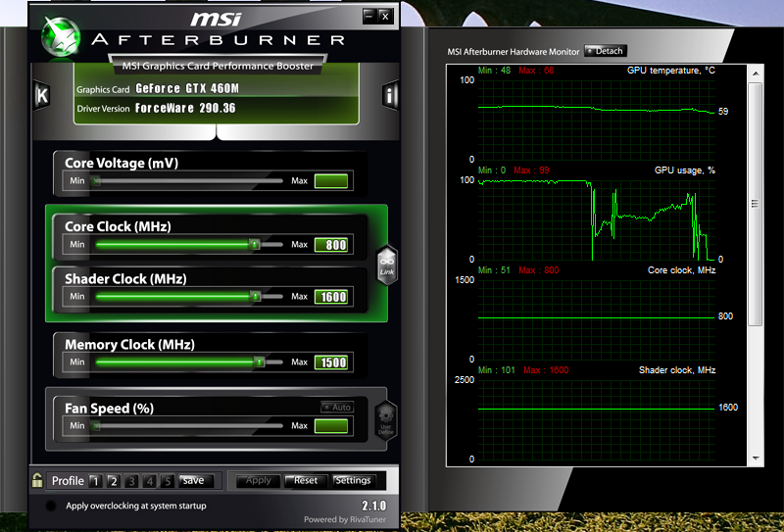
Task: Select Profile slot 5
Action: (x=168, y=481)
